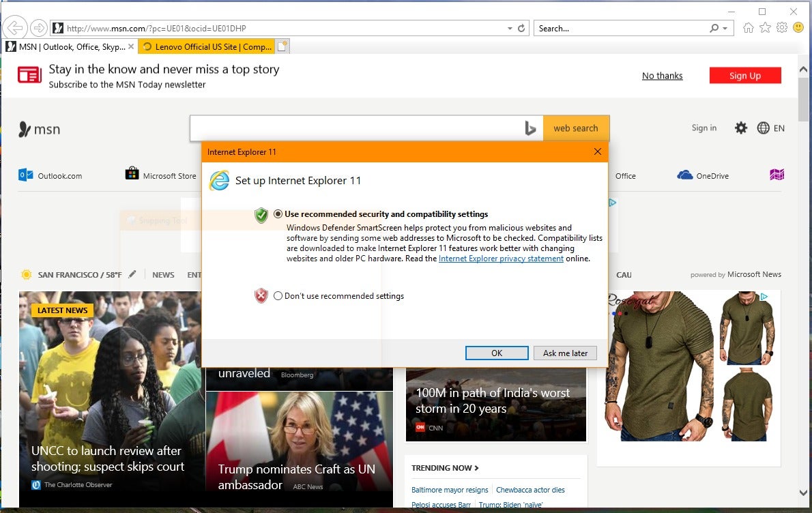The image size is (812, 513).
Task: Switch to the Lenovo Official US Site tab
Action: point(207,46)
